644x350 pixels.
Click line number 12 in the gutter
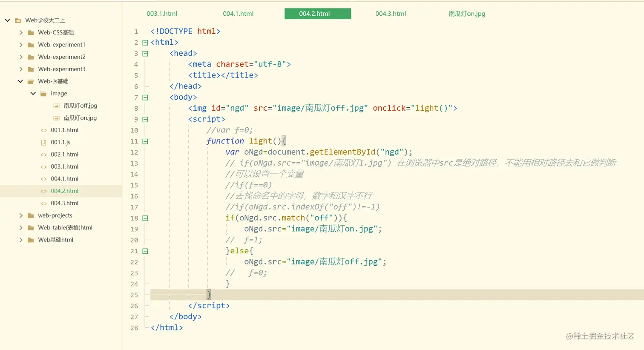point(134,152)
